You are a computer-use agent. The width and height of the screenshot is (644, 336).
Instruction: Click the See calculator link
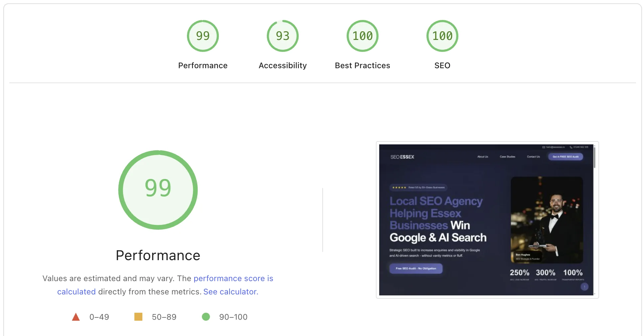tap(230, 291)
